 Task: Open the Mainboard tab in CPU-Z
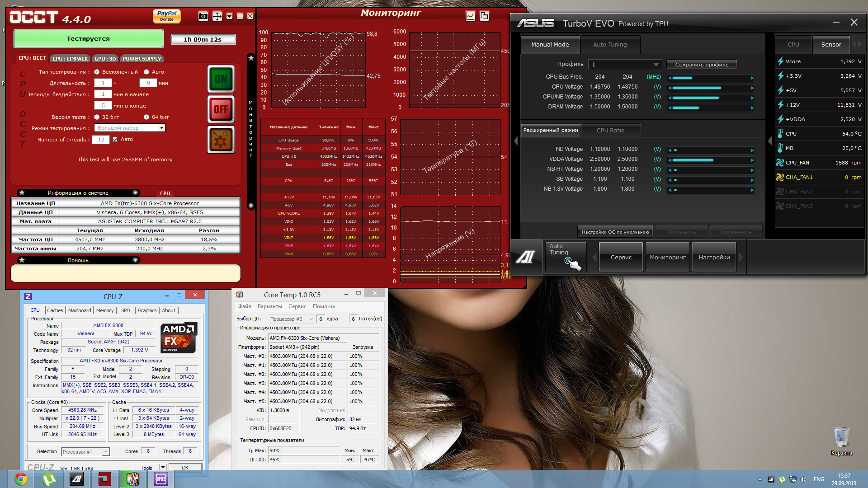point(80,310)
